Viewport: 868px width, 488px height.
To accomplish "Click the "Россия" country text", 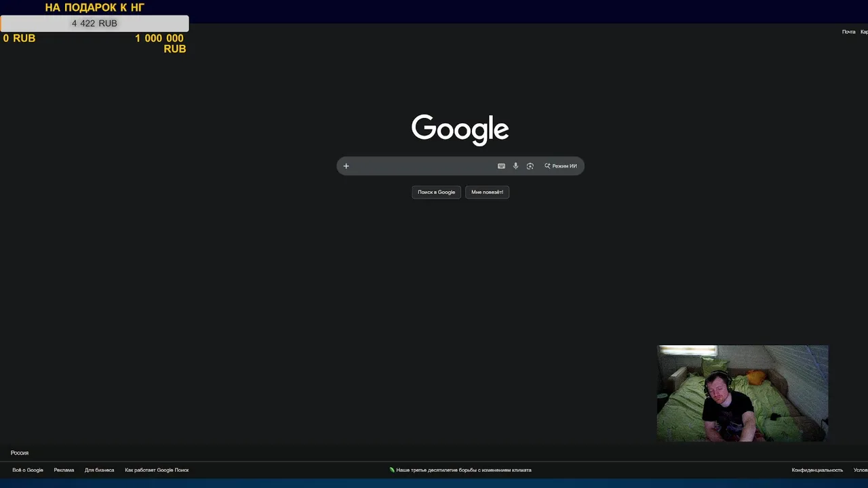I will coord(20,453).
